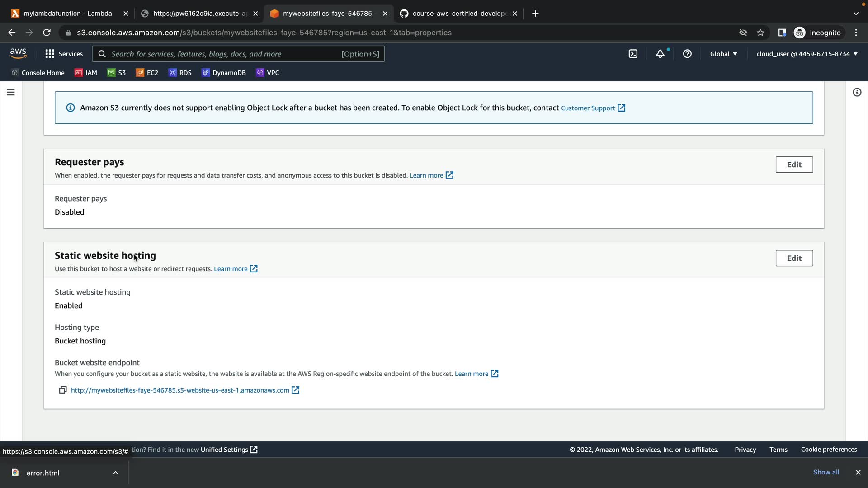Bookmark this page with star icon

[x=760, y=33]
